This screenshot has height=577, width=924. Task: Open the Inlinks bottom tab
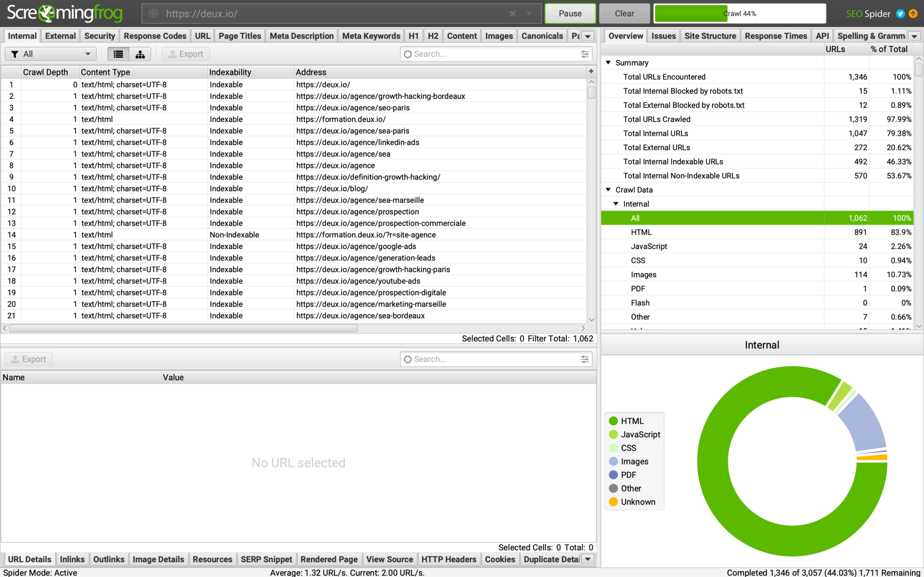pos(72,559)
